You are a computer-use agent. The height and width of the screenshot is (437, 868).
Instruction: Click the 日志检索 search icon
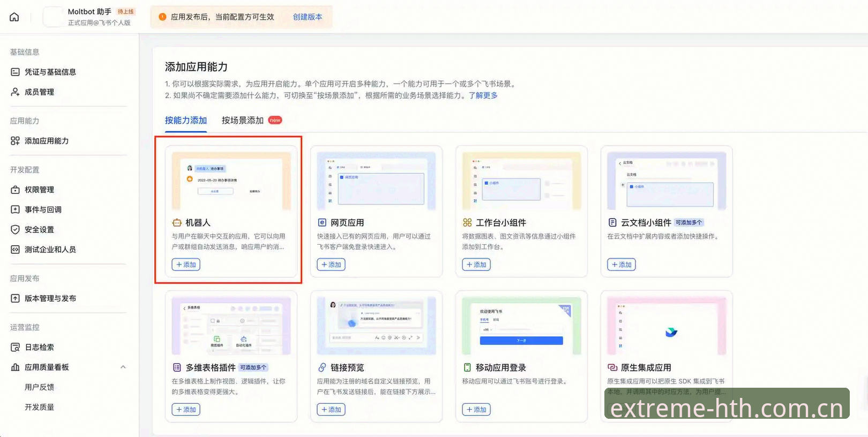point(15,347)
